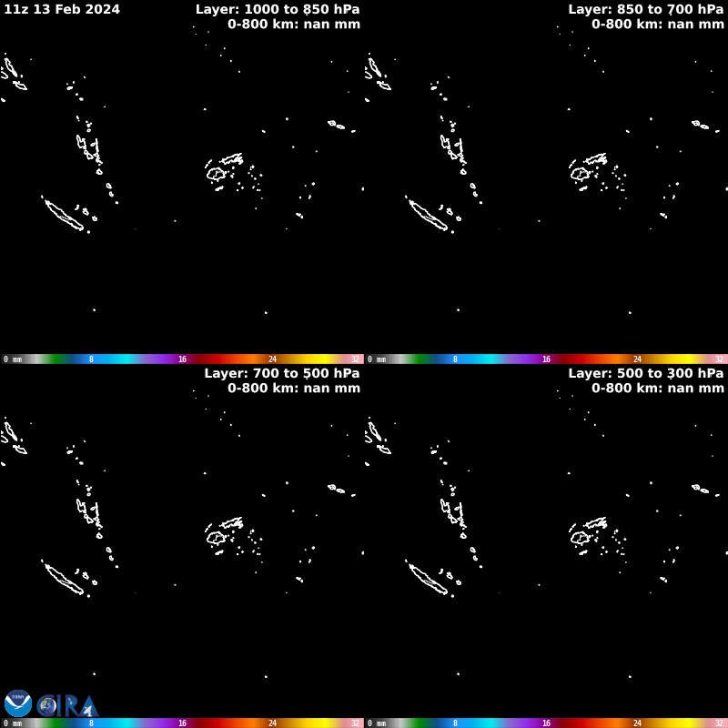Click "0-800 km: nan mm" under 850 to 700 hPa
Screen dimensions: 728x728
658,25
